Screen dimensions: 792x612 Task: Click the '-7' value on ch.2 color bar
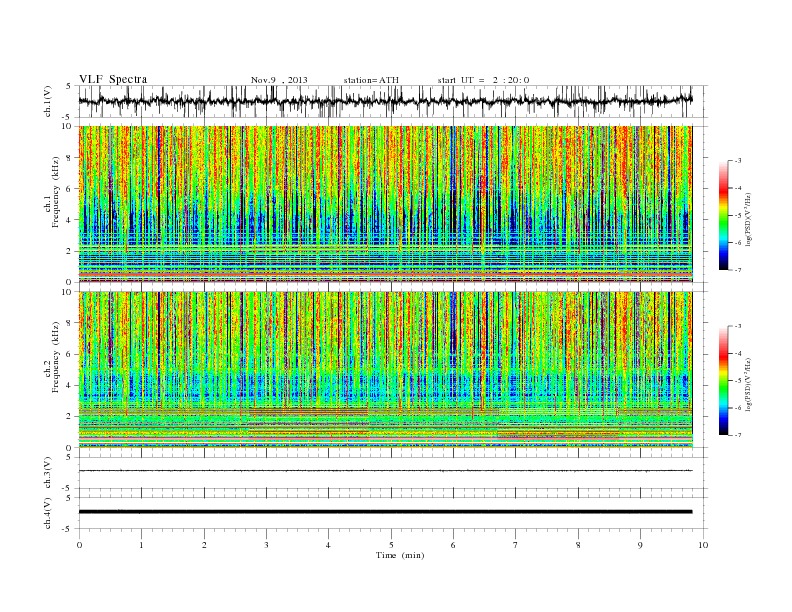pos(738,435)
